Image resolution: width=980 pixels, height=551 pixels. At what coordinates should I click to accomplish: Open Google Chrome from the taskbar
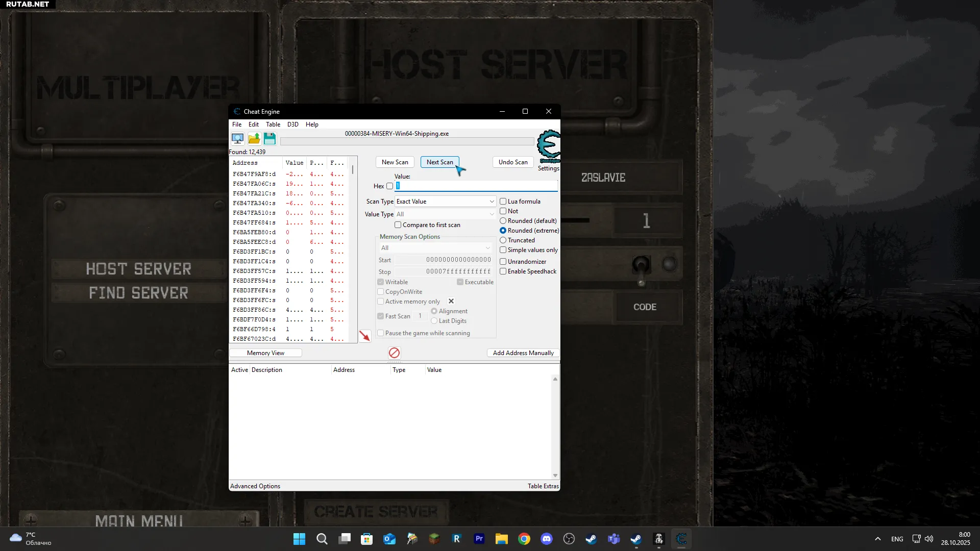coord(524,539)
